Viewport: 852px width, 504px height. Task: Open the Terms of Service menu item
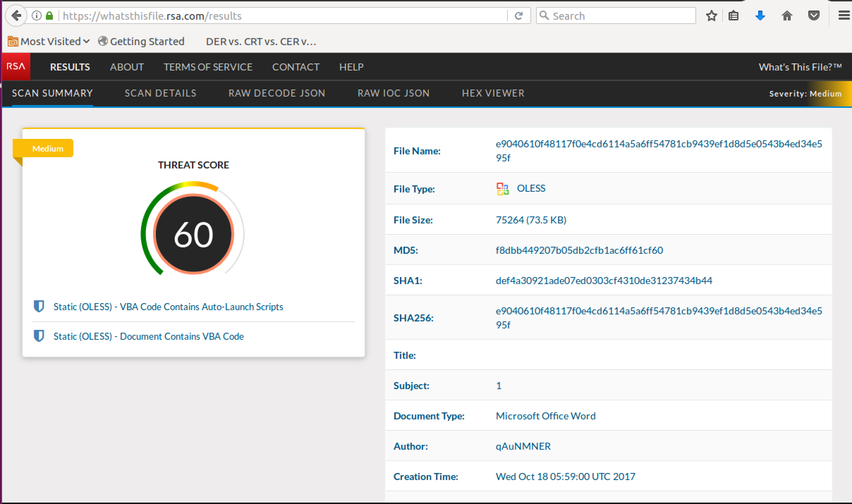[x=208, y=67]
